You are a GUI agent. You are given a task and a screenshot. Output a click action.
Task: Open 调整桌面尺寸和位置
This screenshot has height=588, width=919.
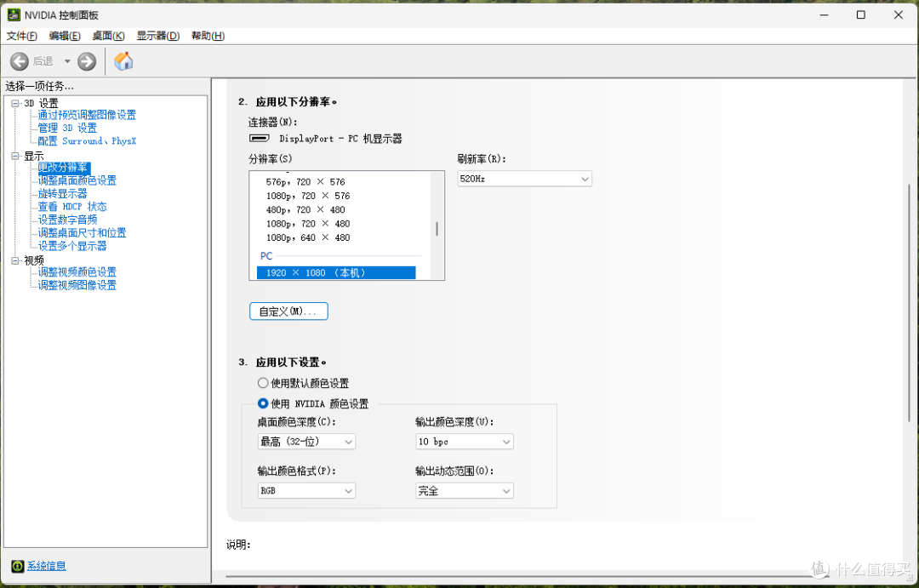click(82, 233)
